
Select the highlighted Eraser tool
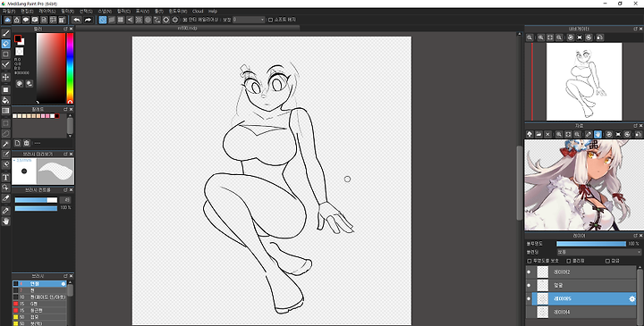coord(5,44)
